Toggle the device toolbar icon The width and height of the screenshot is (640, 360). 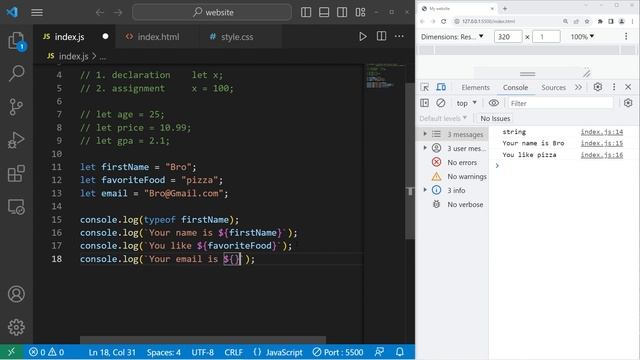tap(441, 87)
